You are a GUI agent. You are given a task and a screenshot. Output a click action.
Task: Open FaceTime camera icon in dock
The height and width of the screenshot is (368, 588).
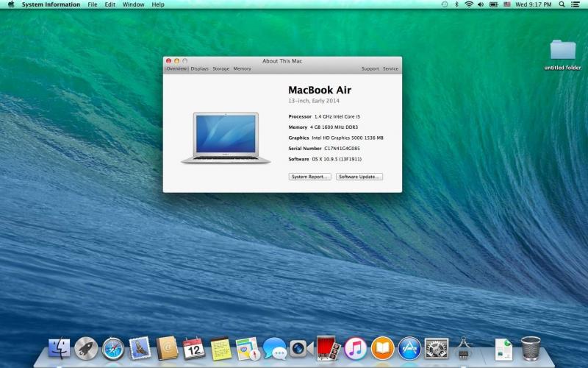coord(301,348)
